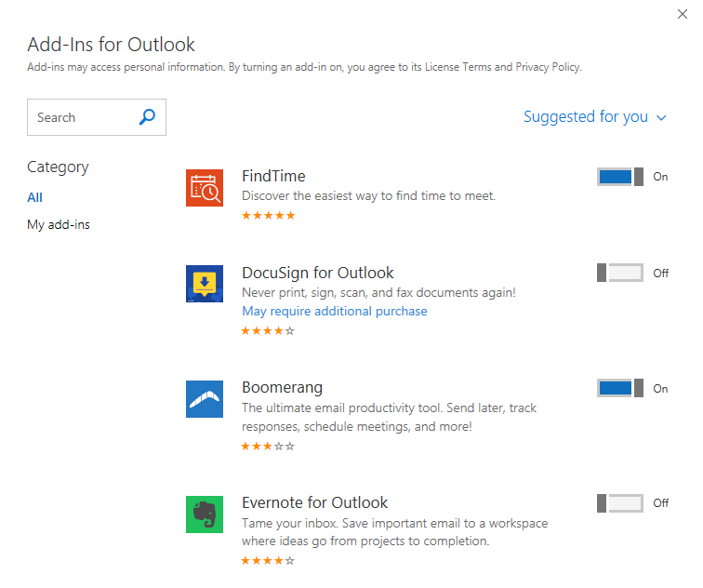Turn on Evernote for Outlook toggle
The image size is (703, 588).
[620, 503]
